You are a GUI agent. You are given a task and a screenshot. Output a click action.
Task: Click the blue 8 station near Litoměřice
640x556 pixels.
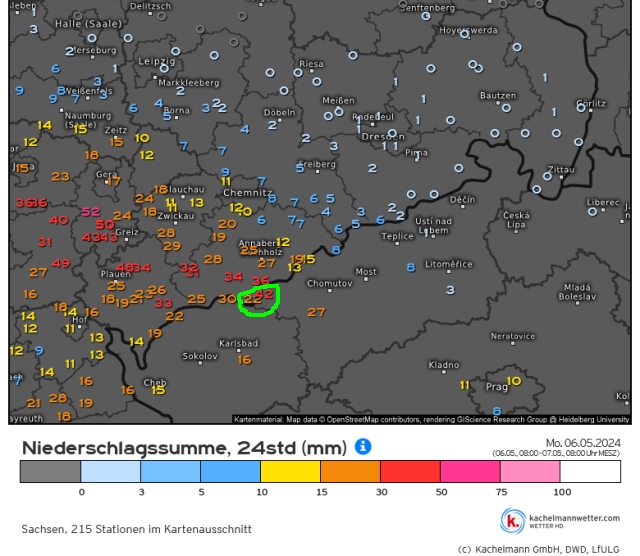(410, 267)
